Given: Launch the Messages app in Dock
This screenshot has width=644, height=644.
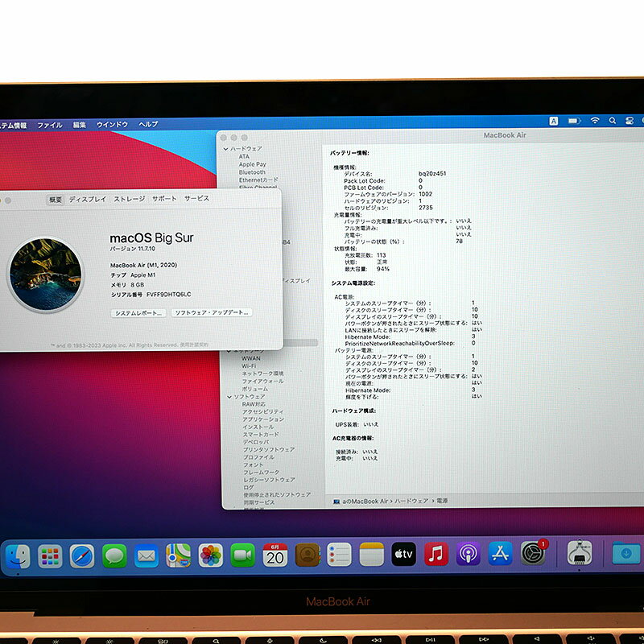Looking at the screenshot, I should (114, 555).
